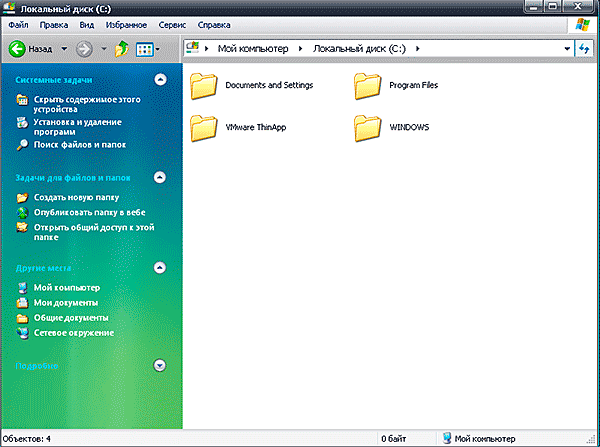
Task: Click the refresh icon beside address bar
Action: click(585, 48)
